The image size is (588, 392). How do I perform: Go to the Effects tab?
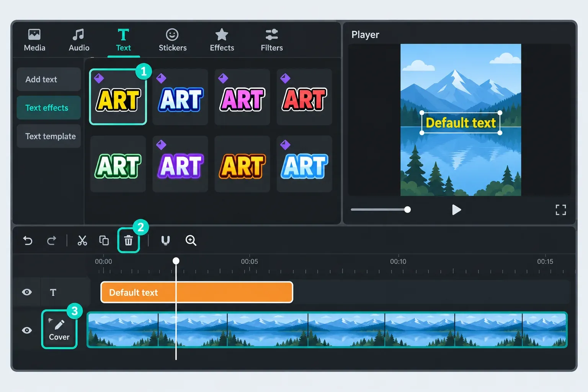click(222, 40)
